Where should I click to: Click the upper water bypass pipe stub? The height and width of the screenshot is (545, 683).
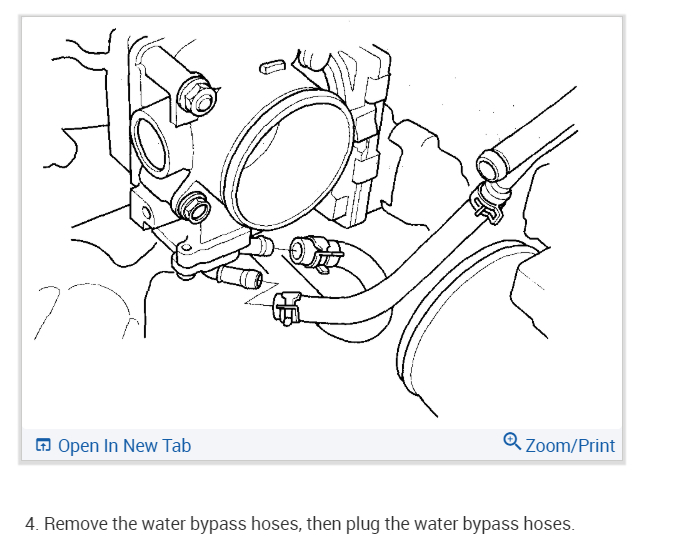(260, 246)
